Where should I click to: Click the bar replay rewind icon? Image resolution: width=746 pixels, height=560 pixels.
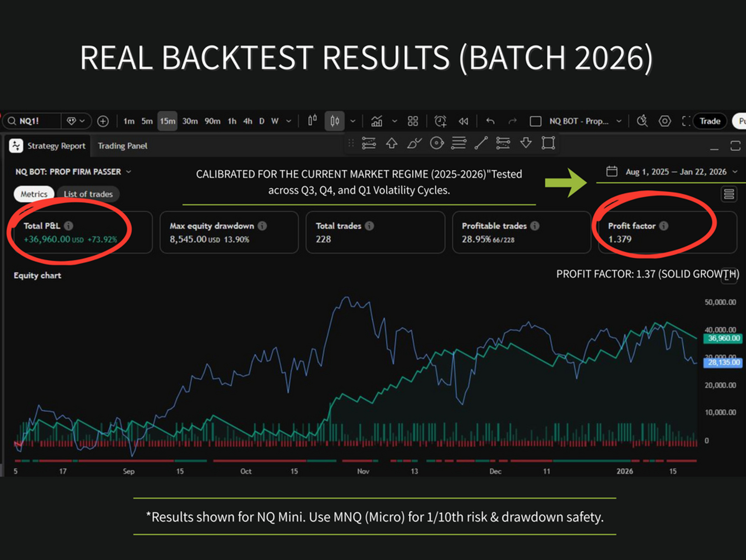(x=463, y=121)
